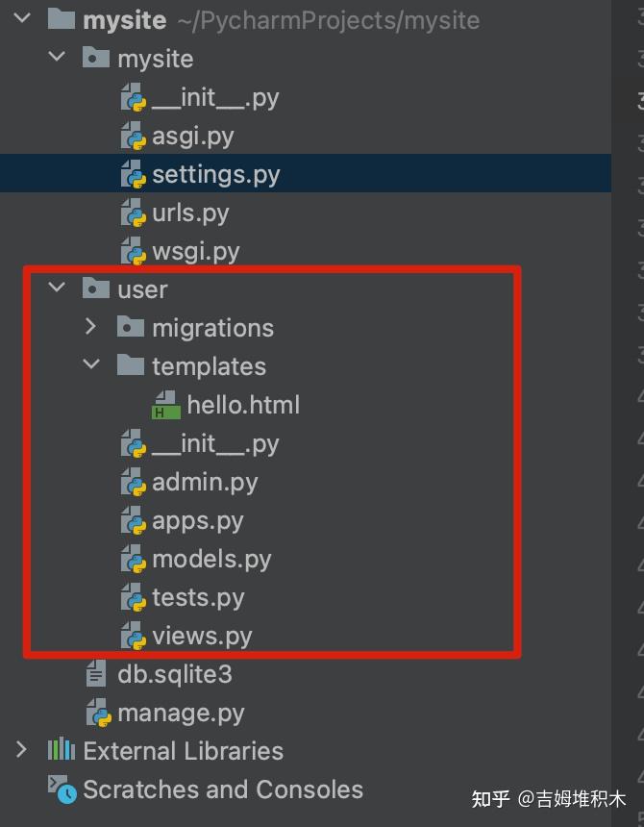Viewport: 644px width, 827px height.
Task: Collapse the mysite project root node
Action: pyautogui.click(x=21, y=19)
